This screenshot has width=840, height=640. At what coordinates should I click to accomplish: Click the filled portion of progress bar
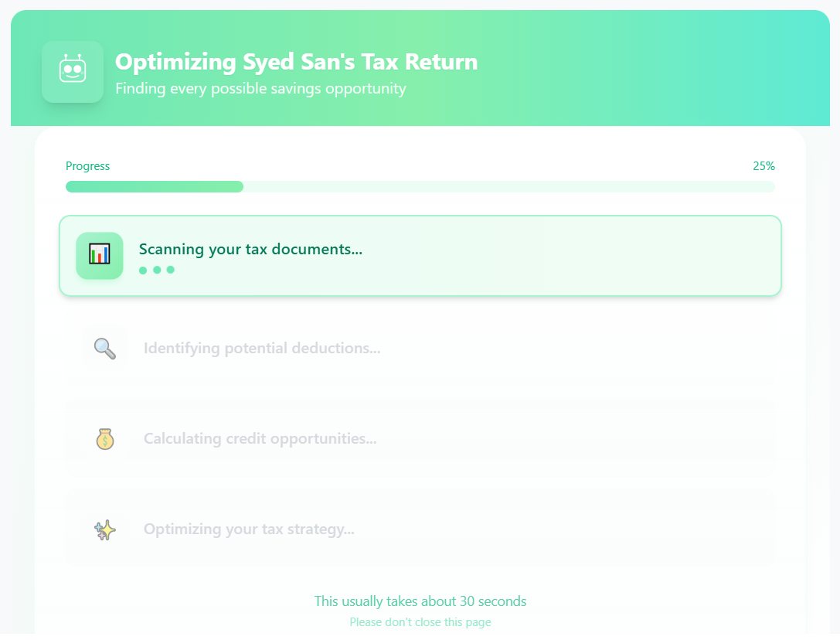(155, 186)
